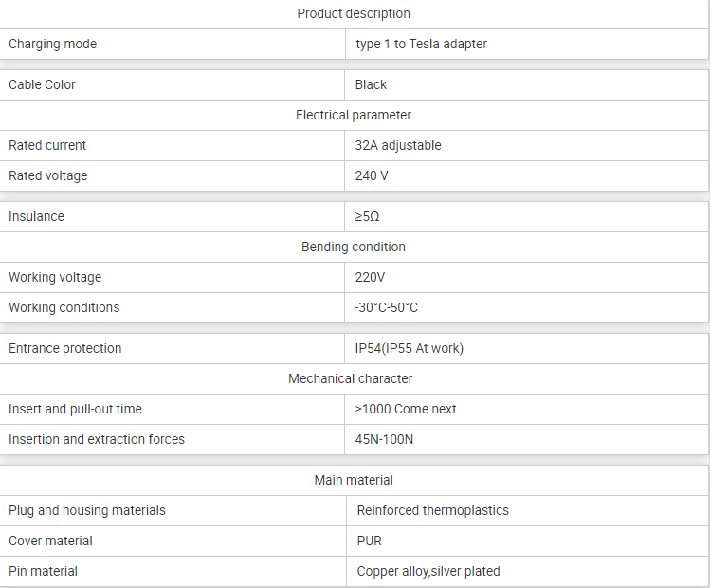Select the Cable Color row label
Screen dimensions: 710x588
(x=42, y=84)
